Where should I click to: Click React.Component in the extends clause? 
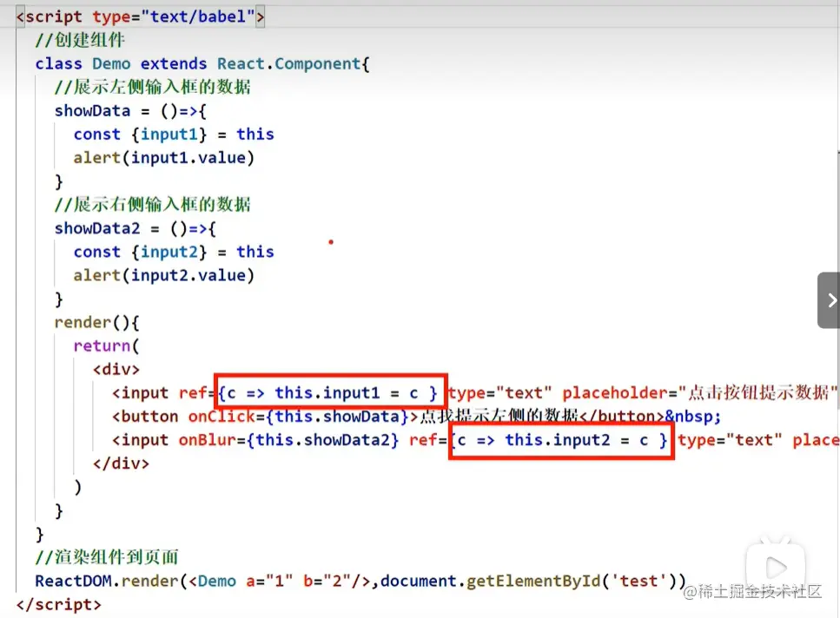[x=289, y=63]
